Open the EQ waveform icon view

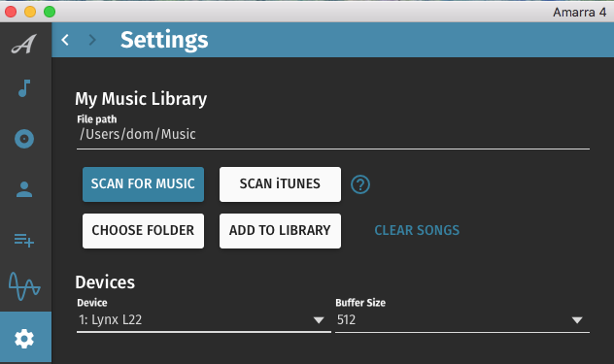24,286
